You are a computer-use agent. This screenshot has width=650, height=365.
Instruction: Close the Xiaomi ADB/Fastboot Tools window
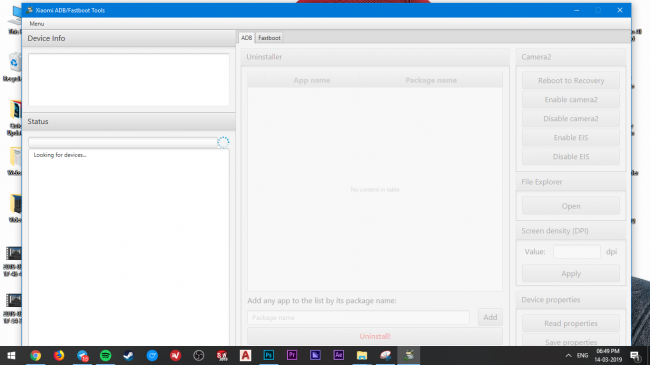pos(620,10)
